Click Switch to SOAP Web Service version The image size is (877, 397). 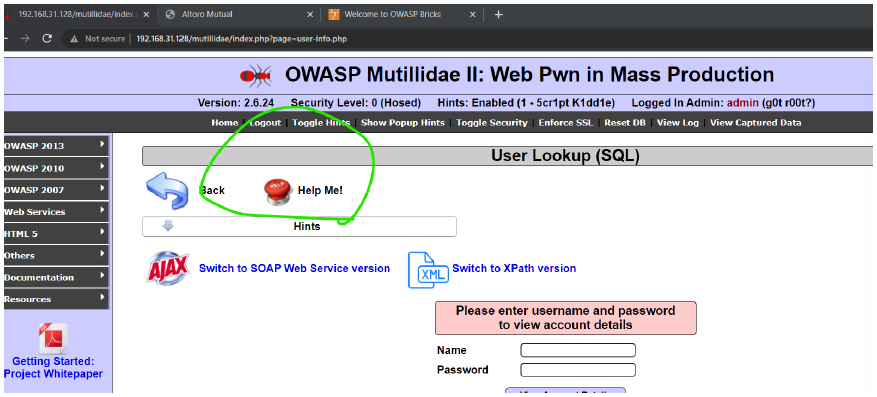pos(294,268)
